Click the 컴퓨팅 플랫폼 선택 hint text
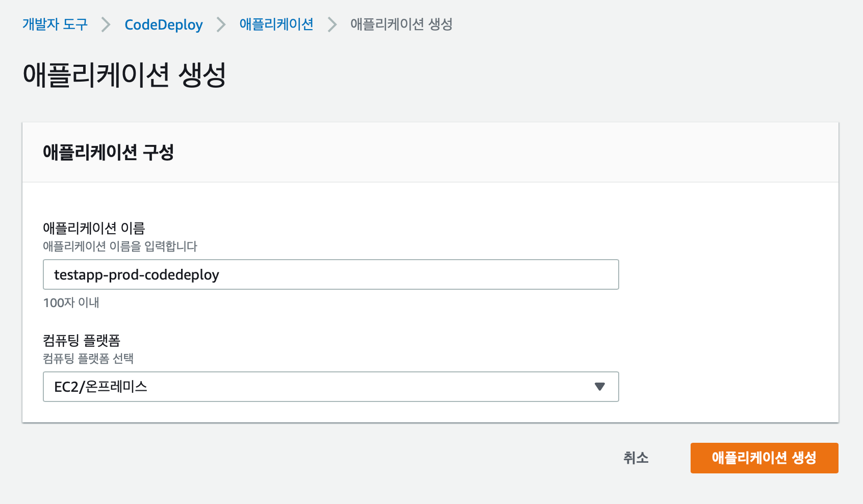 [x=88, y=359]
